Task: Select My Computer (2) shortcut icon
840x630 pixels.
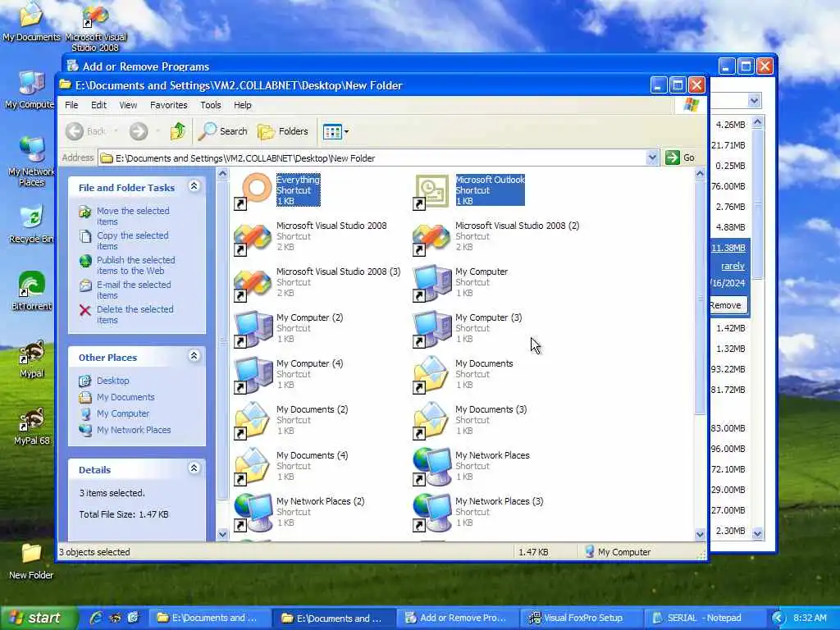Action: (253, 330)
